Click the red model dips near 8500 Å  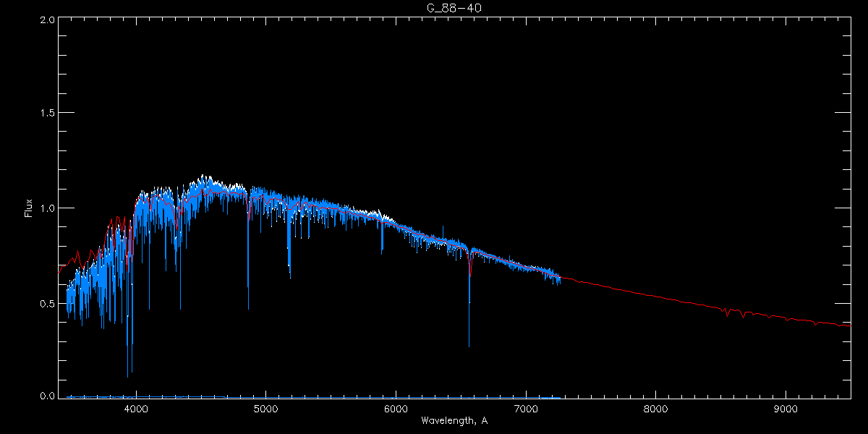[727, 313]
